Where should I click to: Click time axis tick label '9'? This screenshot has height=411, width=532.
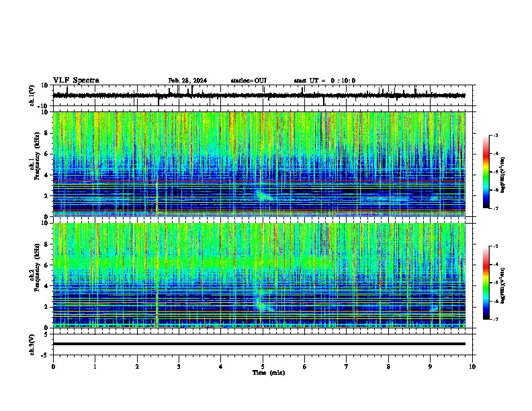pyautogui.click(x=430, y=367)
